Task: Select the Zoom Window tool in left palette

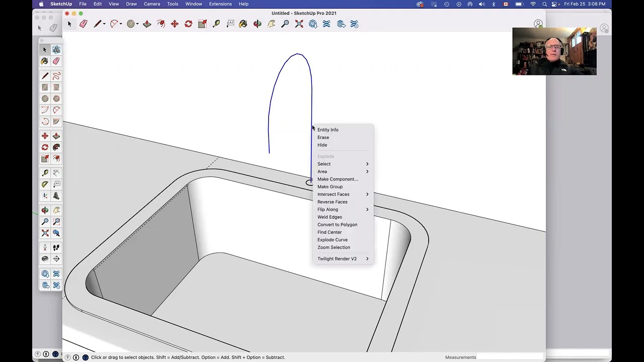Action: click(x=56, y=222)
